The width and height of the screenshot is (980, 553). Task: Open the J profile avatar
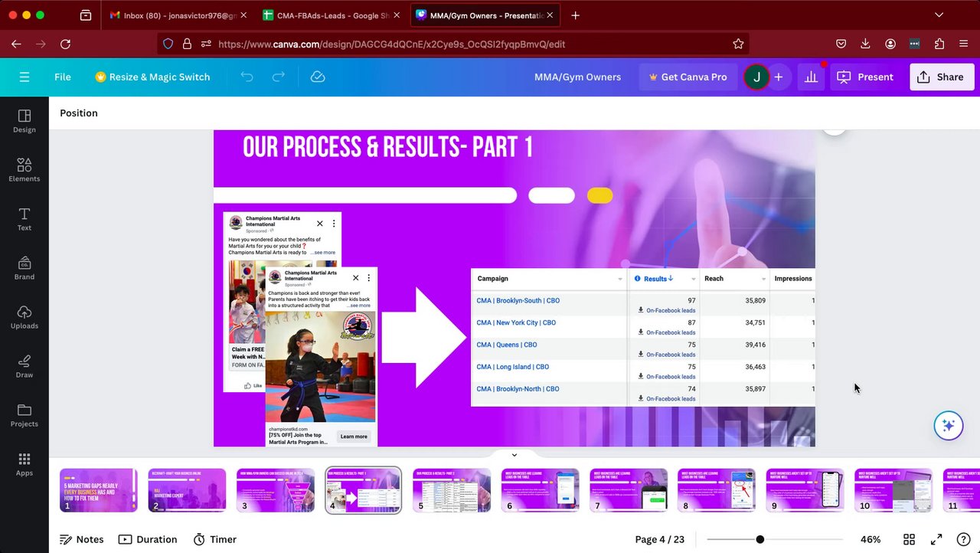[756, 77]
